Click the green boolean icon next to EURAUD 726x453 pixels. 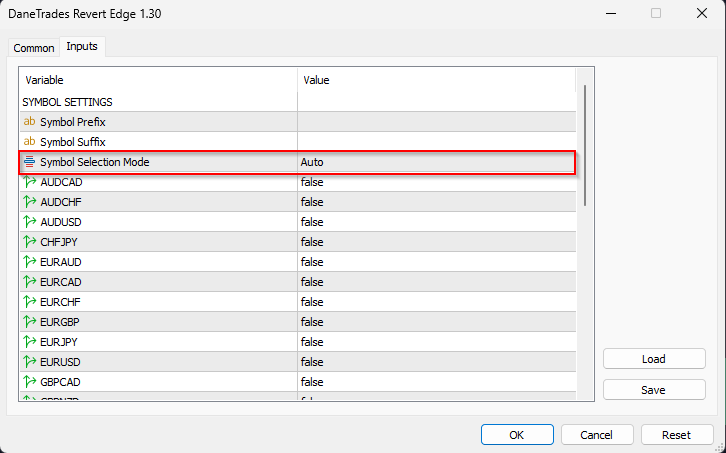30,261
